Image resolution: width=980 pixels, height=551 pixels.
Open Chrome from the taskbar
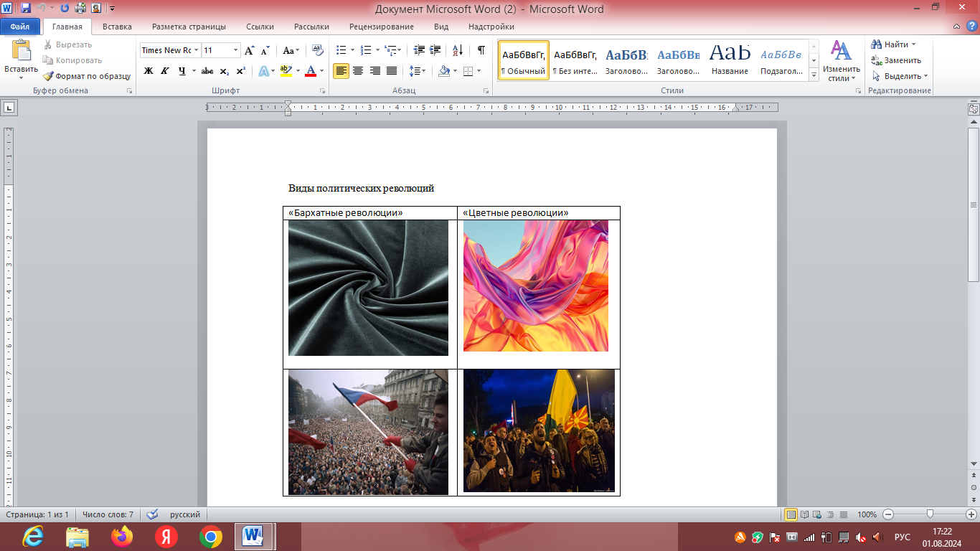click(210, 537)
